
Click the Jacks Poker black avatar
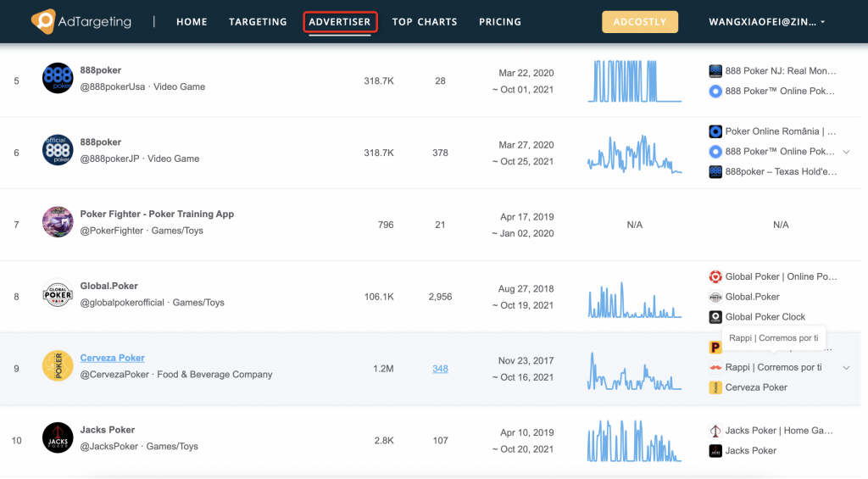58,437
